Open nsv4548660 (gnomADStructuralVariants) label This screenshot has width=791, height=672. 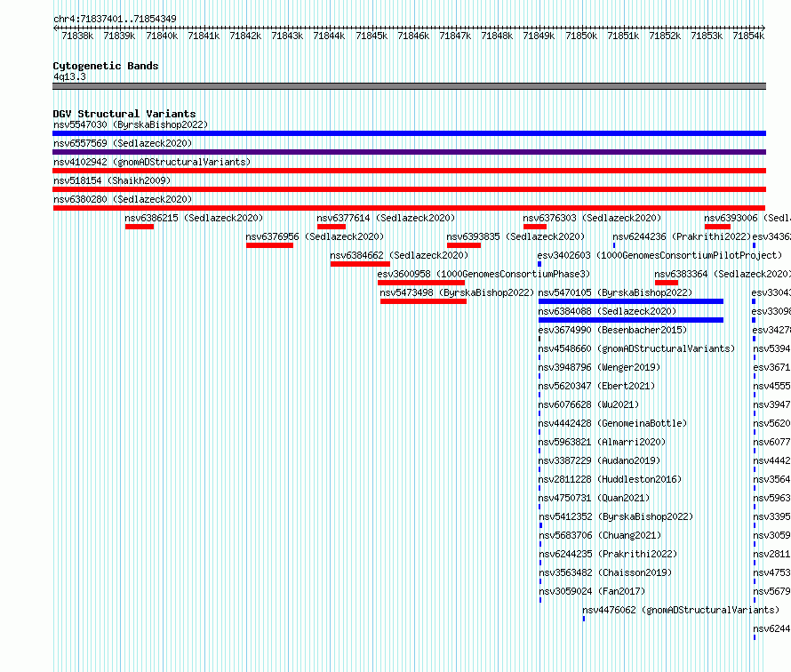(636, 348)
